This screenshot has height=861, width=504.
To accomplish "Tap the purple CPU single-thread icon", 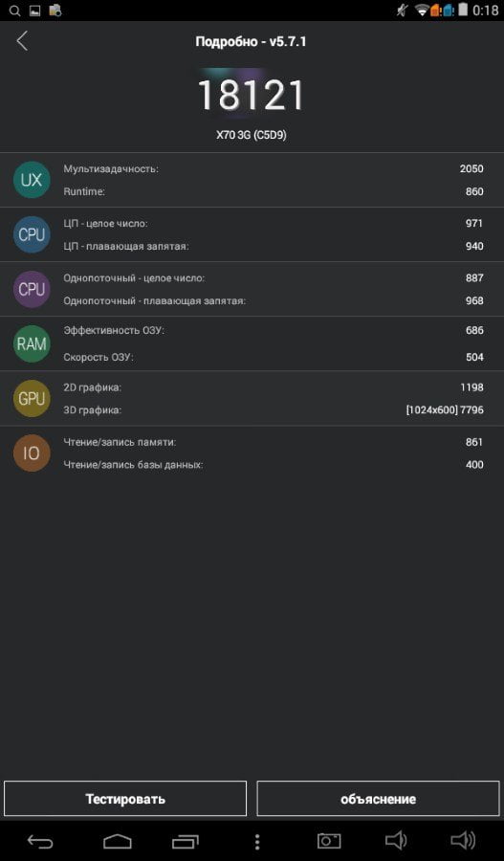I will coord(32,289).
